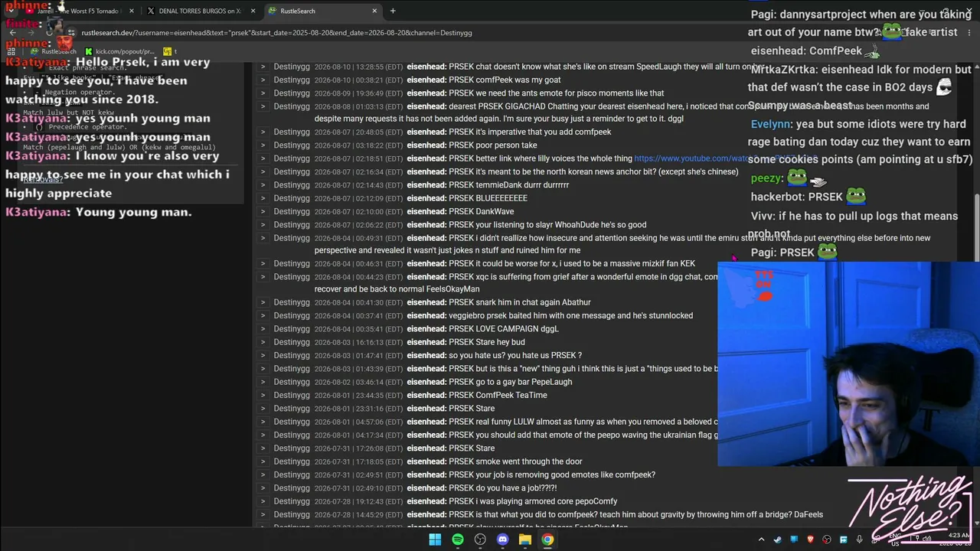Expand the 'poor person take' log row
The image size is (980, 551).
pos(263,145)
